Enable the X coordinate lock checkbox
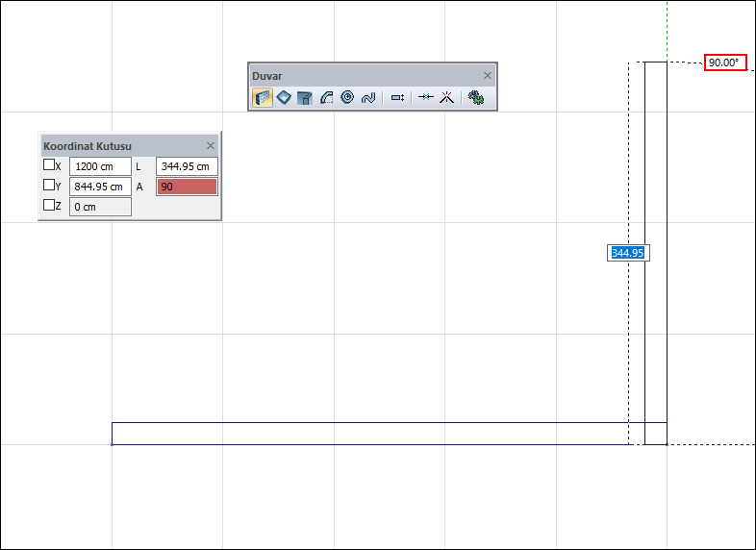This screenshot has height=550, width=756. click(x=49, y=165)
